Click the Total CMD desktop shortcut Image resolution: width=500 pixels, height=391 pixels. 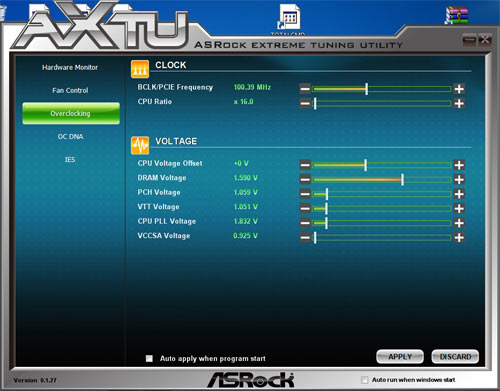coord(288,19)
